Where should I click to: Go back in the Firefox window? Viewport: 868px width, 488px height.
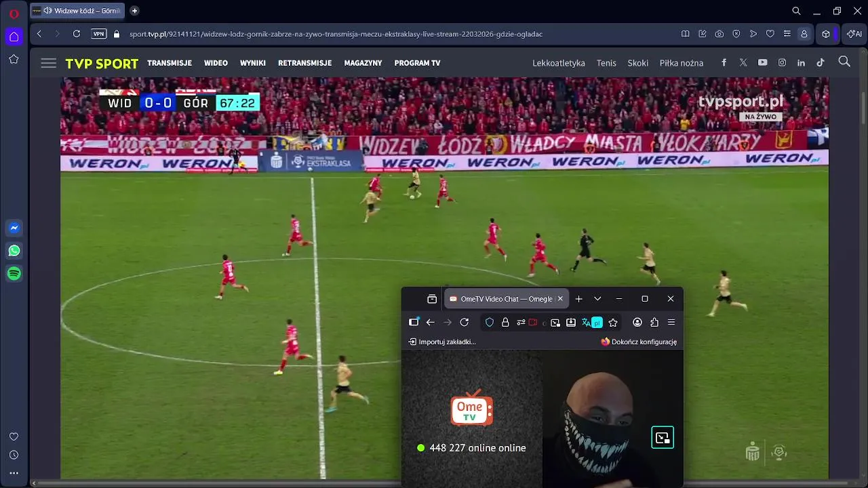point(430,323)
